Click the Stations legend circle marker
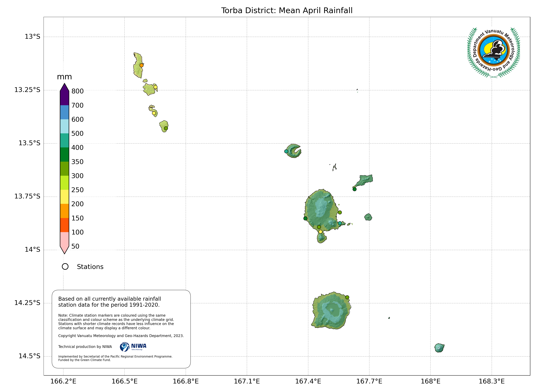The width and height of the screenshot is (554, 392). tap(65, 267)
